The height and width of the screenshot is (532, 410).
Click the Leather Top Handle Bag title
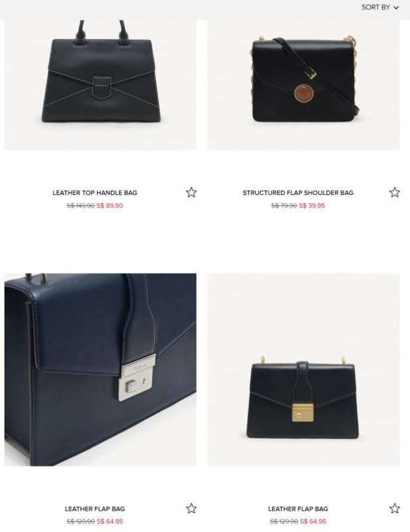pyautogui.click(x=95, y=193)
